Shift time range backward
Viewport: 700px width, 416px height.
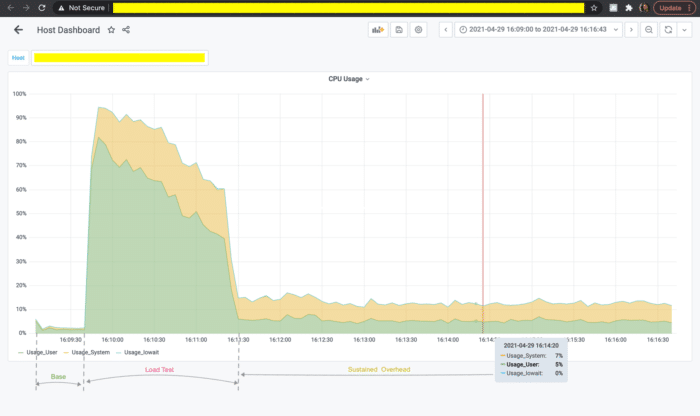[x=446, y=30]
